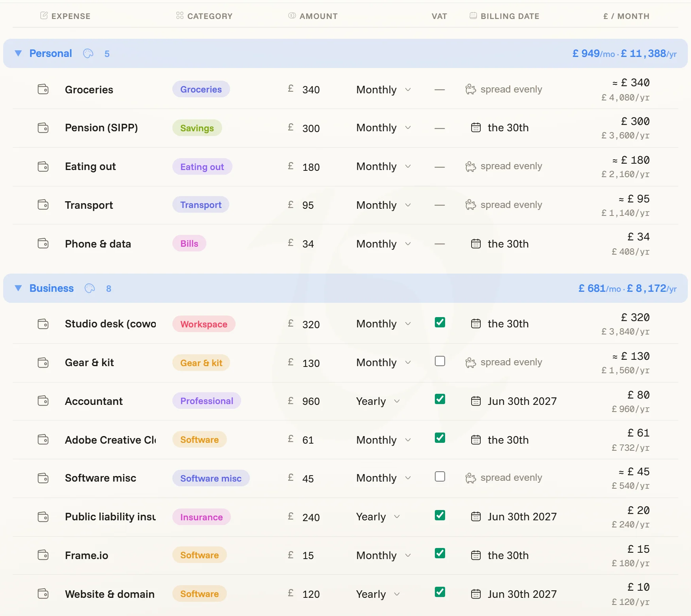Uncheck VAT for Accountant
The height and width of the screenshot is (616, 691).
click(x=440, y=399)
